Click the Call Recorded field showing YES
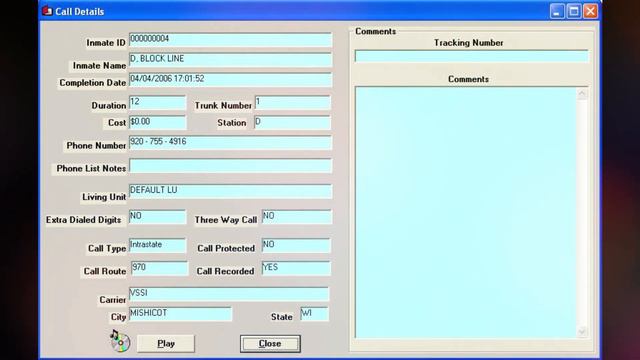Screen dimensions: 640x360 tap(296, 268)
